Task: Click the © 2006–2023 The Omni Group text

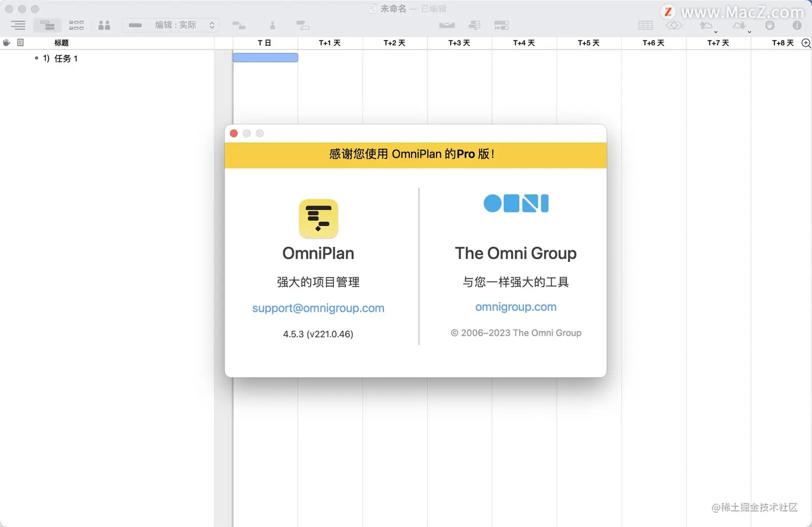Action: 516,333
